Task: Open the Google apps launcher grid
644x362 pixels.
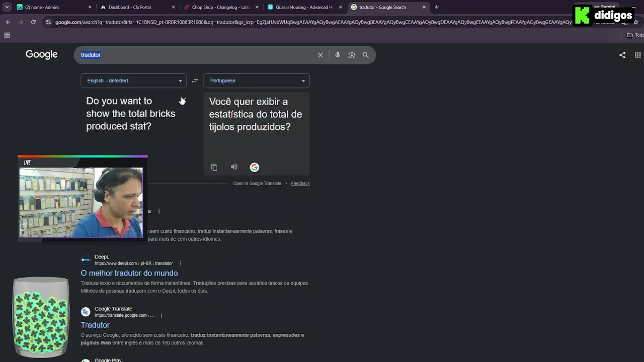Action: point(637,55)
